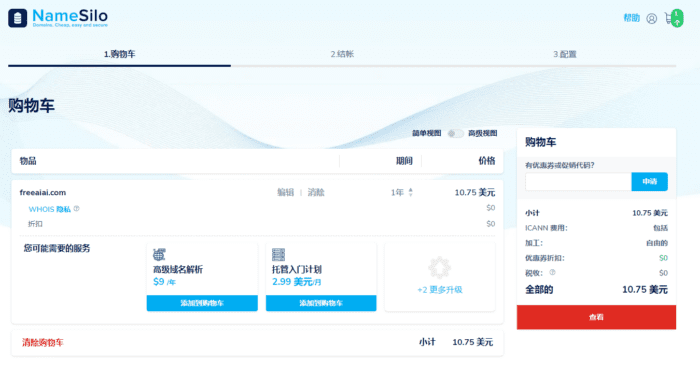Click the 2.99 美元/月 price text

tap(296, 282)
